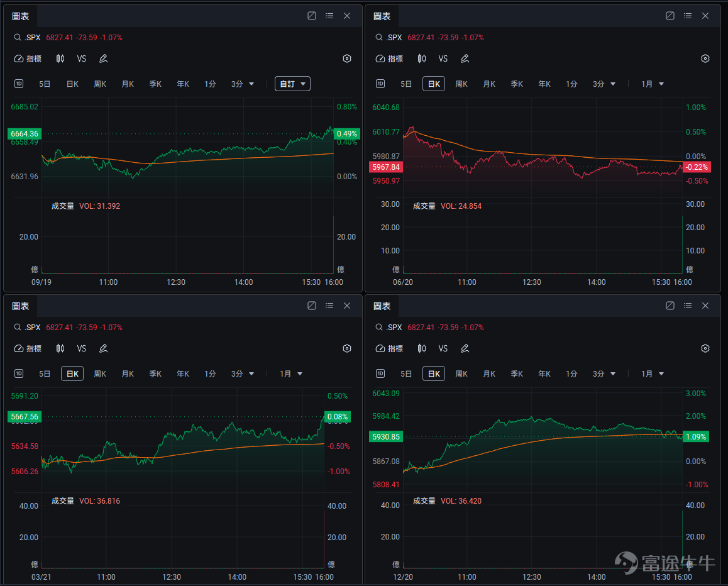Switch candlestick style in the top-right panel
This screenshot has height=586, width=728.
[422, 58]
